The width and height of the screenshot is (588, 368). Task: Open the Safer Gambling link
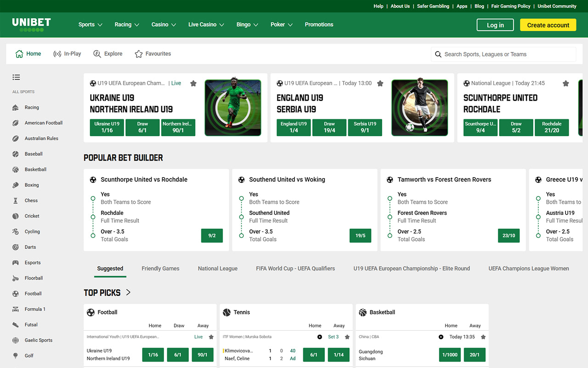(433, 6)
